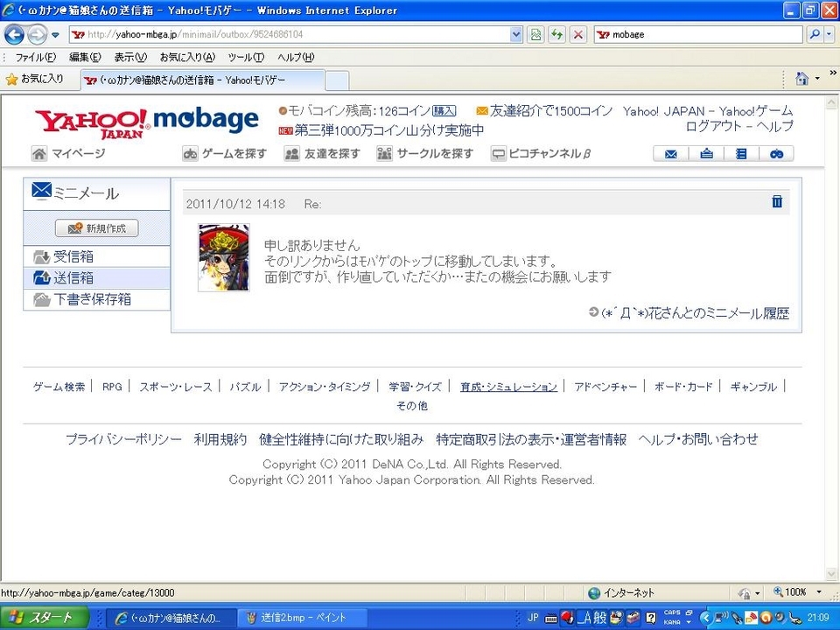This screenshot has width=840, height=630.
Task: Click the RPG category link
Action: [x=112, y=387]
